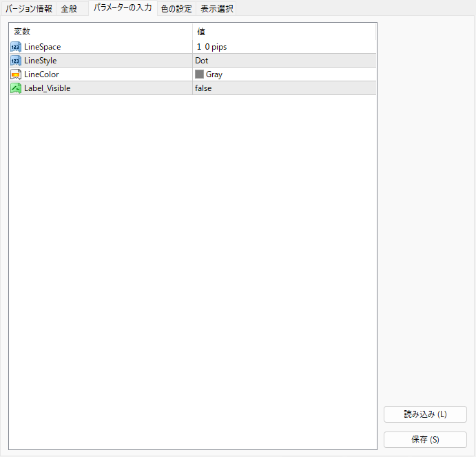Click the 読み込み (L) button

coord(425,414)
